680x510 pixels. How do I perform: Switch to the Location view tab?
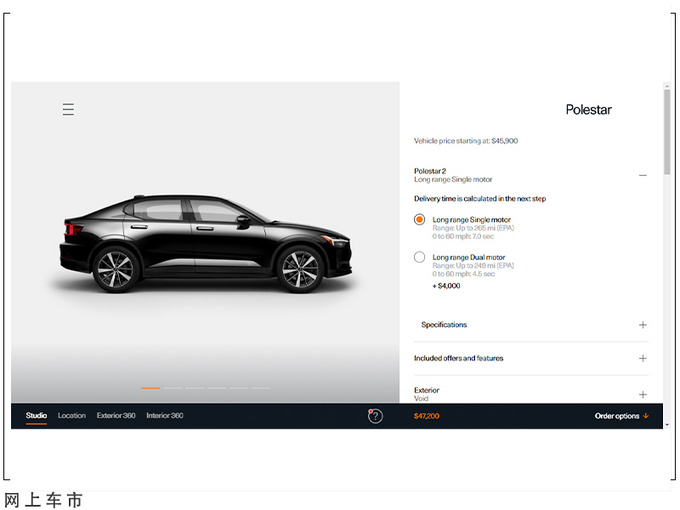pyautogui.click(x=71, y=416)
